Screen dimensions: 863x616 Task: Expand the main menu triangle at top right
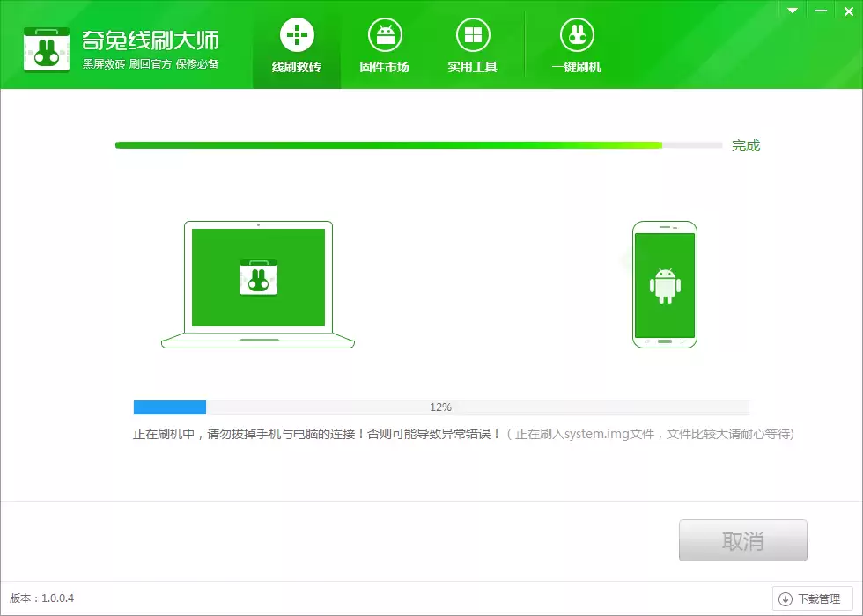(791, 11)
